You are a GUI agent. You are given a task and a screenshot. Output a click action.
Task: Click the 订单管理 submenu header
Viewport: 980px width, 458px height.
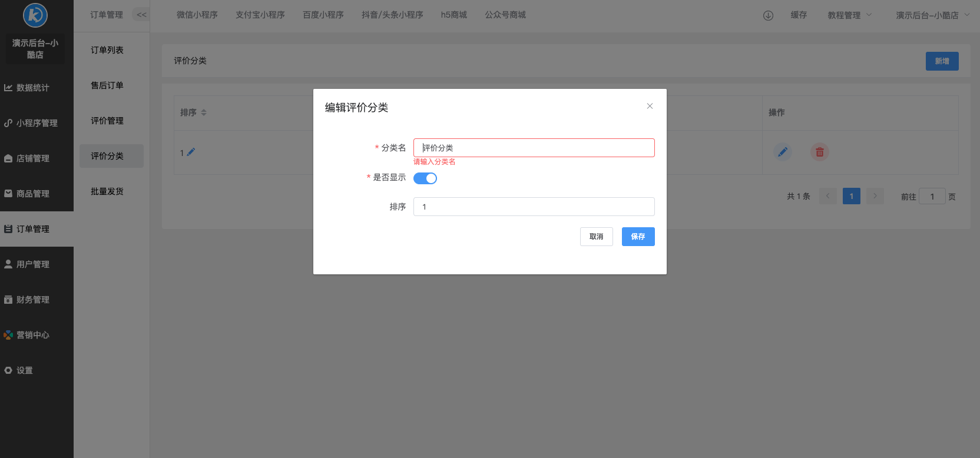click(107, 15)
